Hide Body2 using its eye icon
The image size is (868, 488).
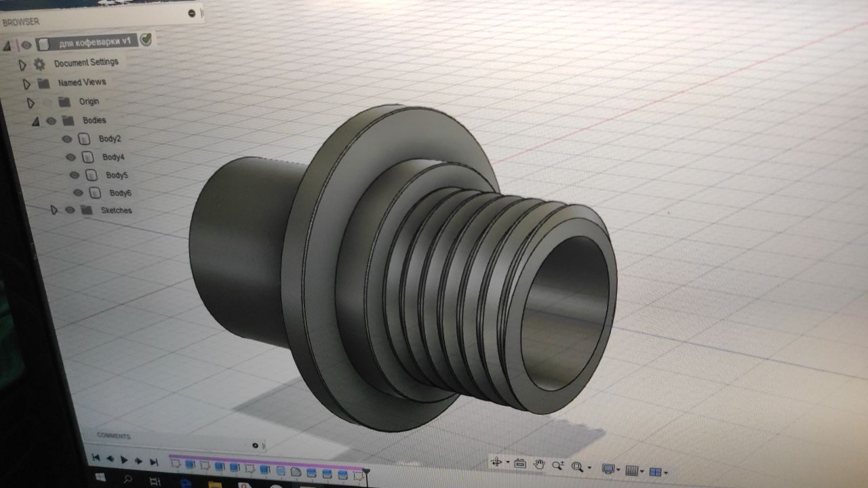point(66,139)
